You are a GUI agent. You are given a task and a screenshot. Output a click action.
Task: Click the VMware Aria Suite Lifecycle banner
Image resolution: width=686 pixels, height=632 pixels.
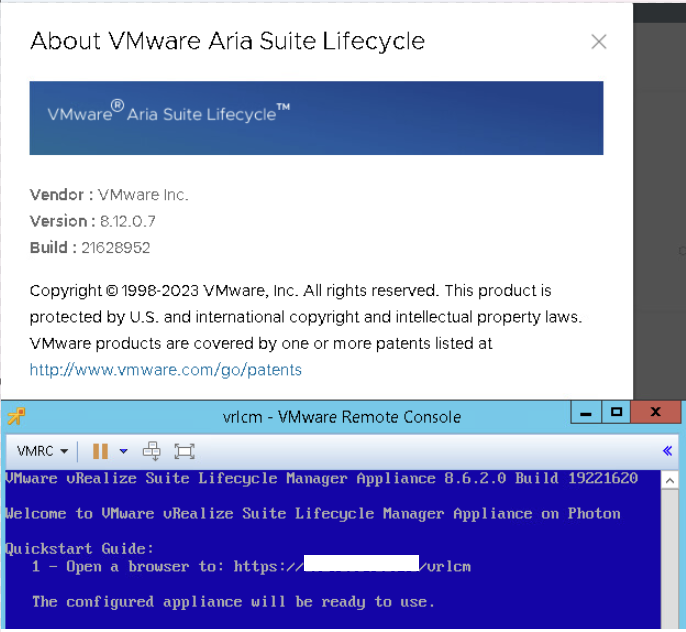point(316,118)
